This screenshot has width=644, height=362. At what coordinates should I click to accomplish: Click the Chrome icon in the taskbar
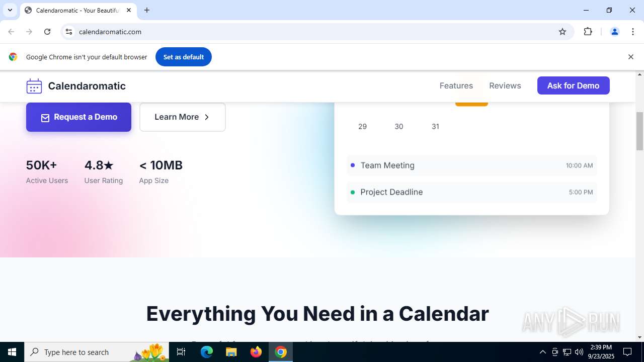[281, 352]
